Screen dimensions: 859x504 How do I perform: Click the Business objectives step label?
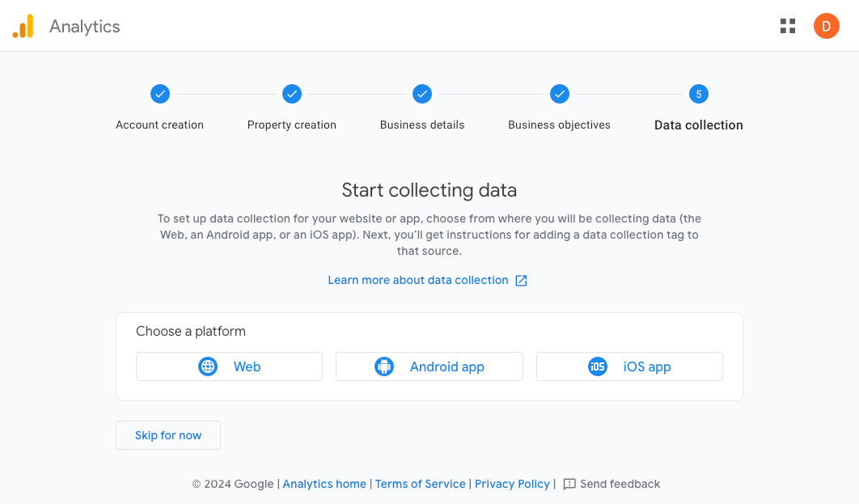pos(560,125)
